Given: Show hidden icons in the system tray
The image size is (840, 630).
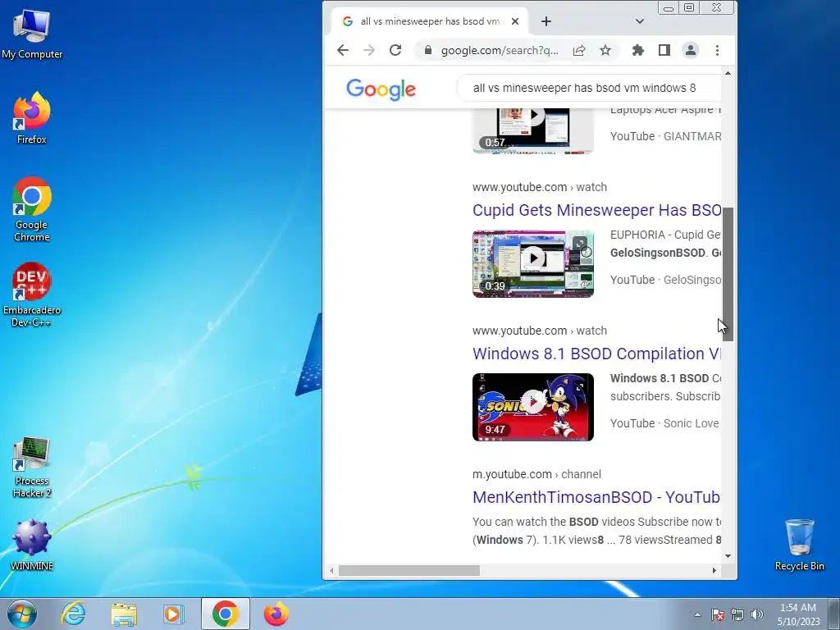Looking at the screenshot, I should (697, 614).
